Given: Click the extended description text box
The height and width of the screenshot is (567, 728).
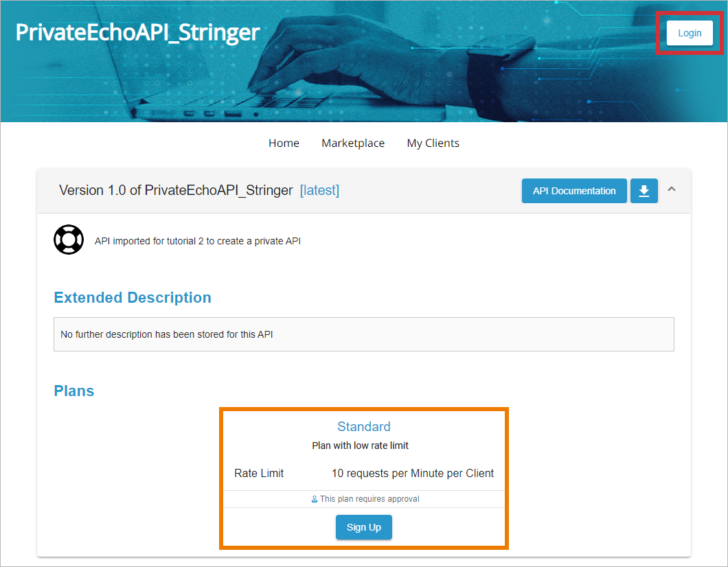Looking at the screenshot, I should pyautogui.click(x=363, y=334).
